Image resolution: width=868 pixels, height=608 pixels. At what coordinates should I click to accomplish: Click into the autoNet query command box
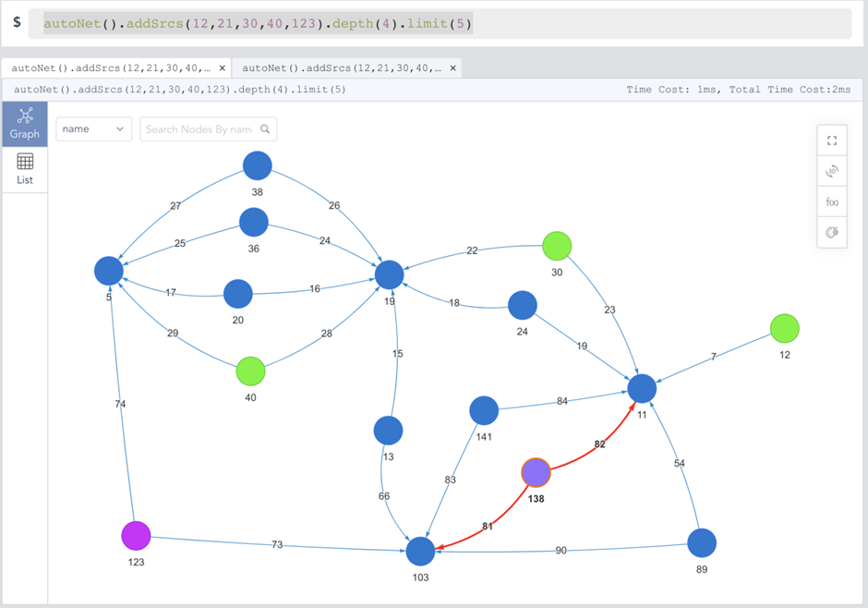[440, 23]
